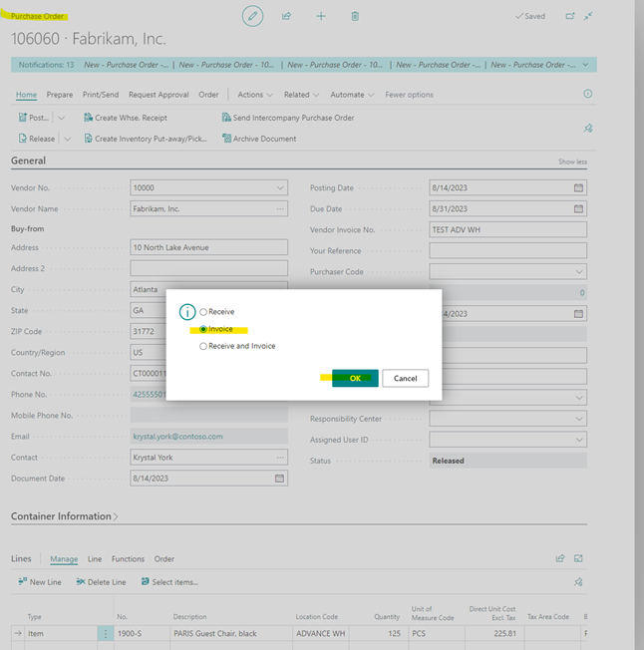Confirm dialog with OK button
The height and width of the screenshot is (650, 644).
(x=355, y=378)
